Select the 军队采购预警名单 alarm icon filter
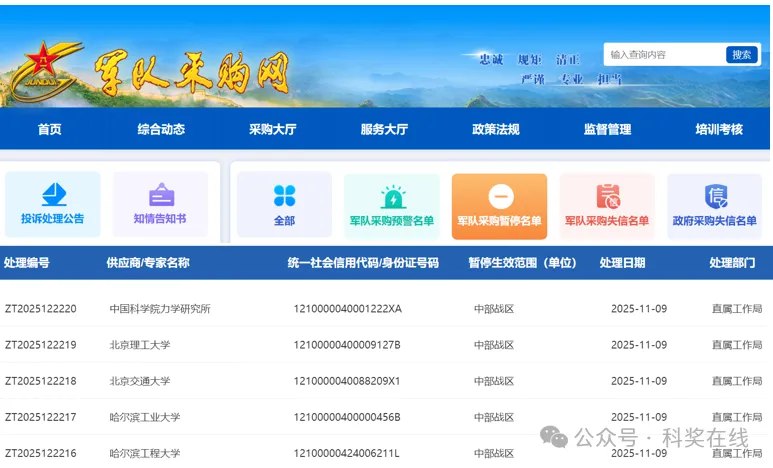 tap(392, 206)
